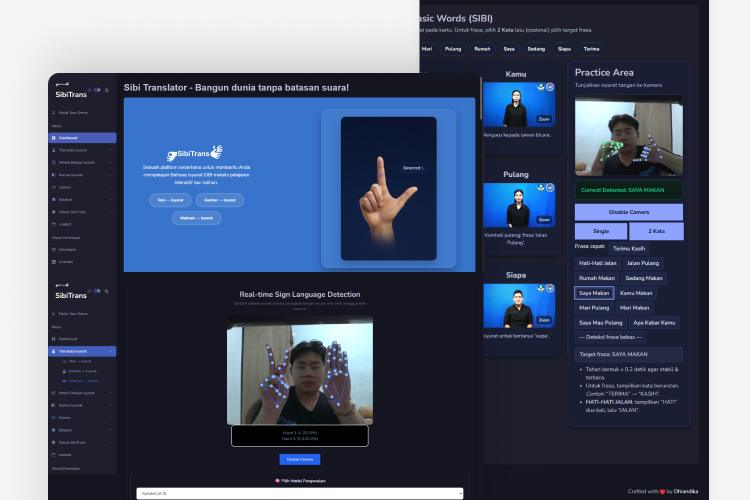Choose Kamu Makan quick phrase

coord(636,293)
